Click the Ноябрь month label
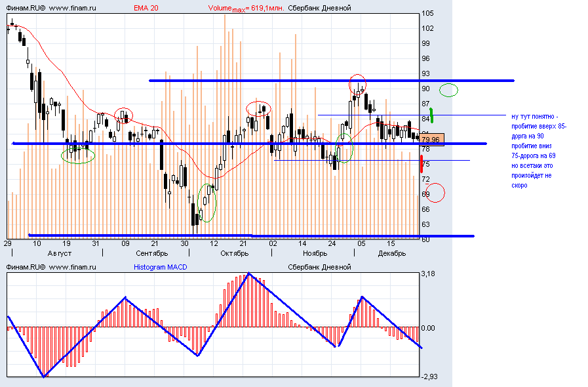This screenshot has height=387, width=588. pos(315,253)
